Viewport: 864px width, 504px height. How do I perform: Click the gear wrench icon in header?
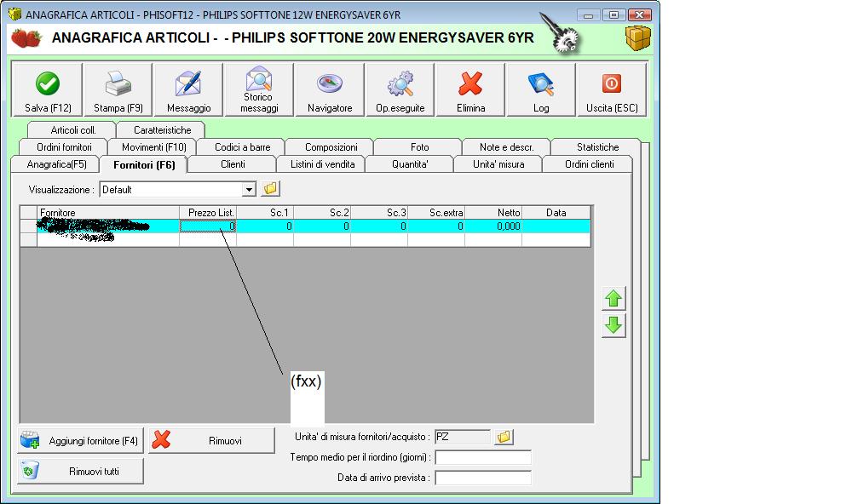pyautogui.click(x=561, y=33)
